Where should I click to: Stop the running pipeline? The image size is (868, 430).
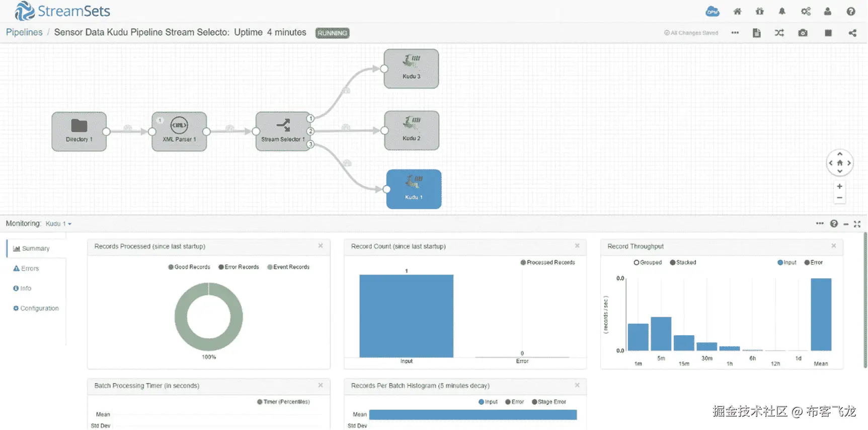pyautogui.click(x=828, y=33)
